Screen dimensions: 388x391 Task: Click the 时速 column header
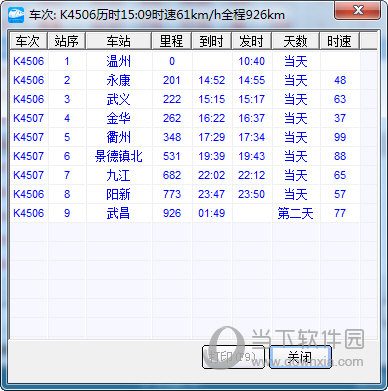coord(340,41)
